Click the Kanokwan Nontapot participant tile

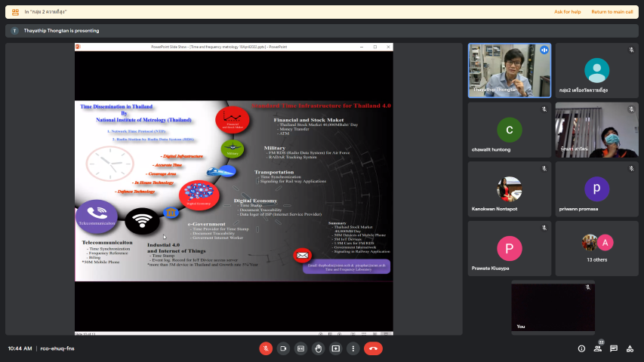[x=509, y=189]
